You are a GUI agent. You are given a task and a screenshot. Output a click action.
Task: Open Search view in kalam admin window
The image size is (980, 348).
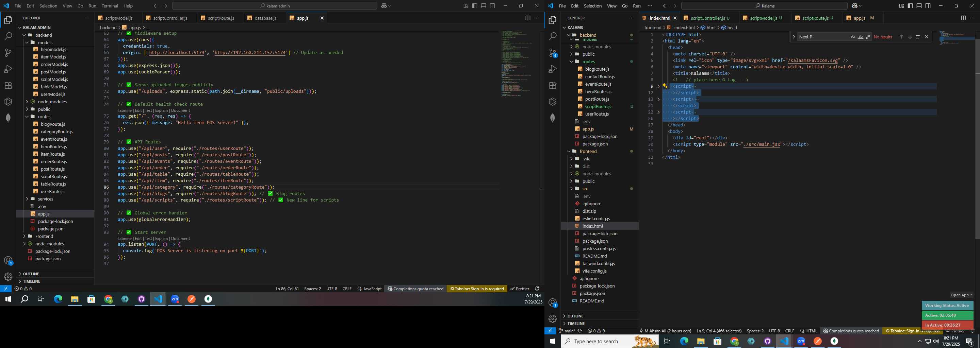coord(8,36)
